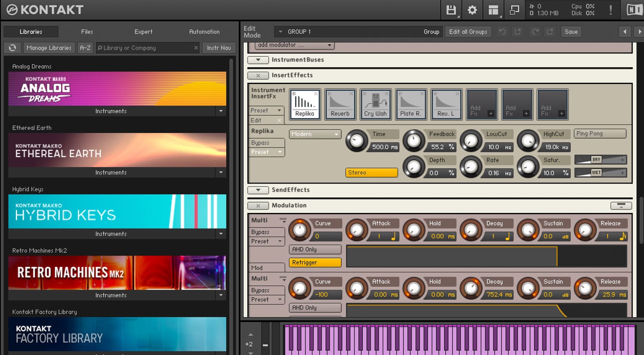The image size is (644, 355).
Task: Click the exclamation warning icon
Action: [611, 10]
